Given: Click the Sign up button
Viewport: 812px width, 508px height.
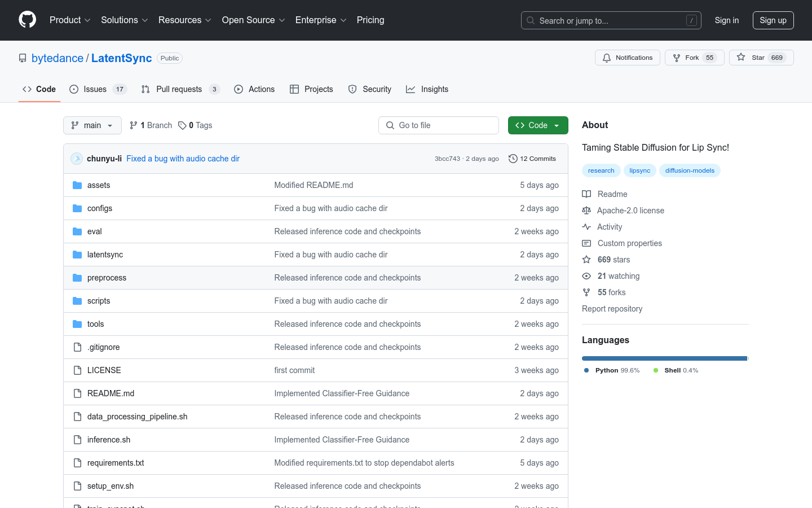Looking at the screenshot, I should point(773,20).
